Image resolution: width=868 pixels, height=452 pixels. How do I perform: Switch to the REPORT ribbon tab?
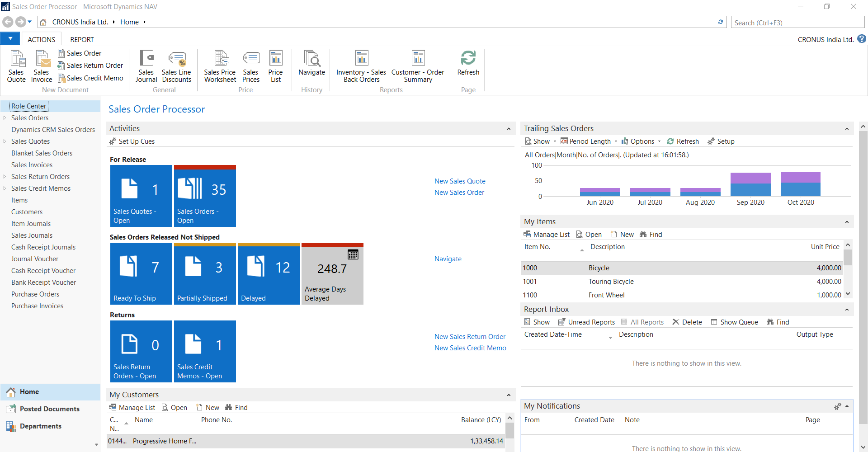point(82,39)
